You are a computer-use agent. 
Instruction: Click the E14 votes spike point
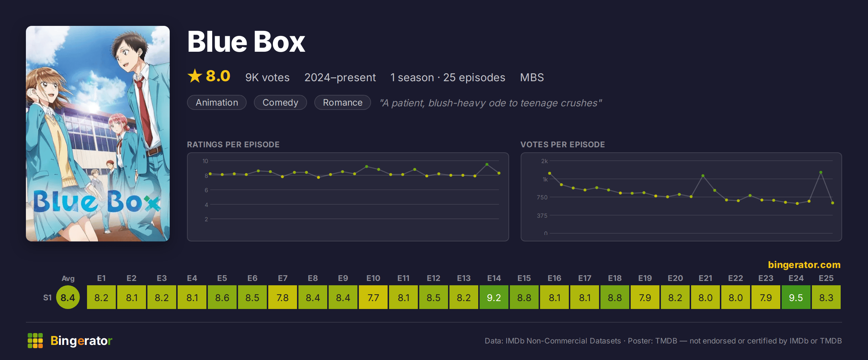click(703, 176)
